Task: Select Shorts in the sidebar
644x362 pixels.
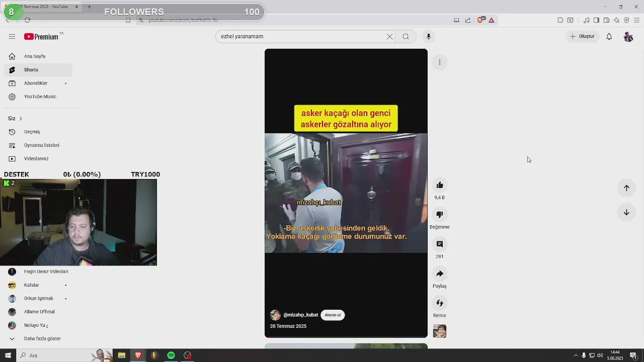Action: click(38, 70)
